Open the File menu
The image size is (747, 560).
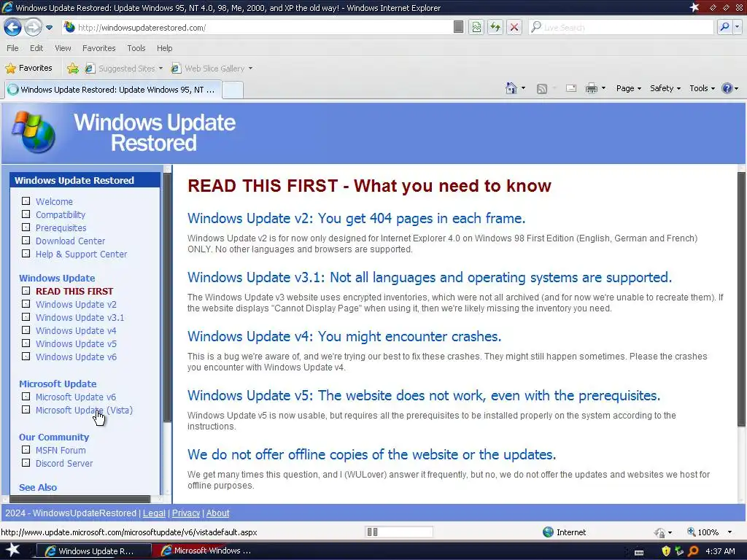pos(12,48)
